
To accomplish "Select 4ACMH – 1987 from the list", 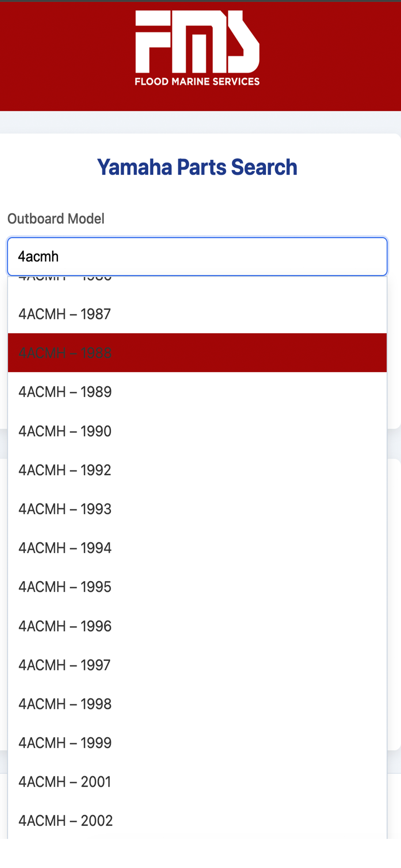I will tap(197, 314).
